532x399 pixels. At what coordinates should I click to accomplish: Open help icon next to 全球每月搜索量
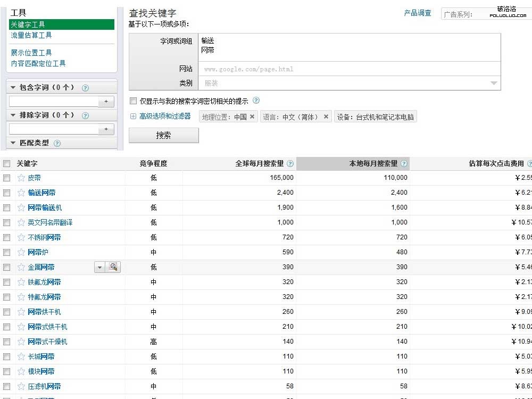click(x=290, y=164)
